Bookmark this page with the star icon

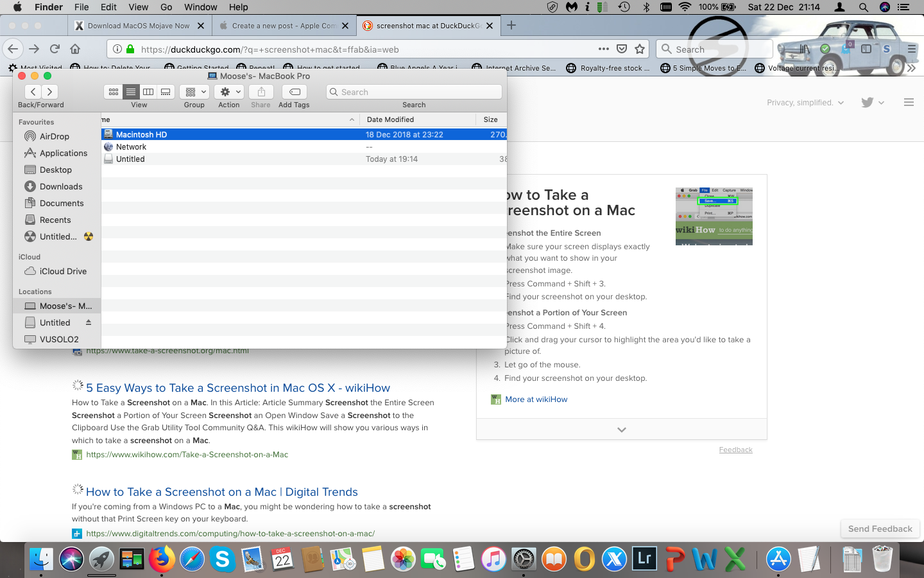click(639, 49)
